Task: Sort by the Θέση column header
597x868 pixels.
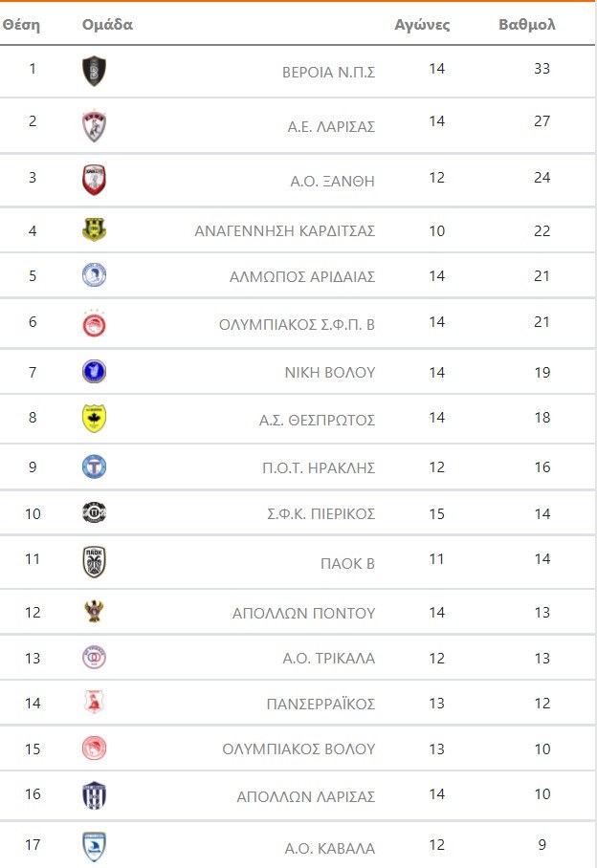Action: (21, 25)
